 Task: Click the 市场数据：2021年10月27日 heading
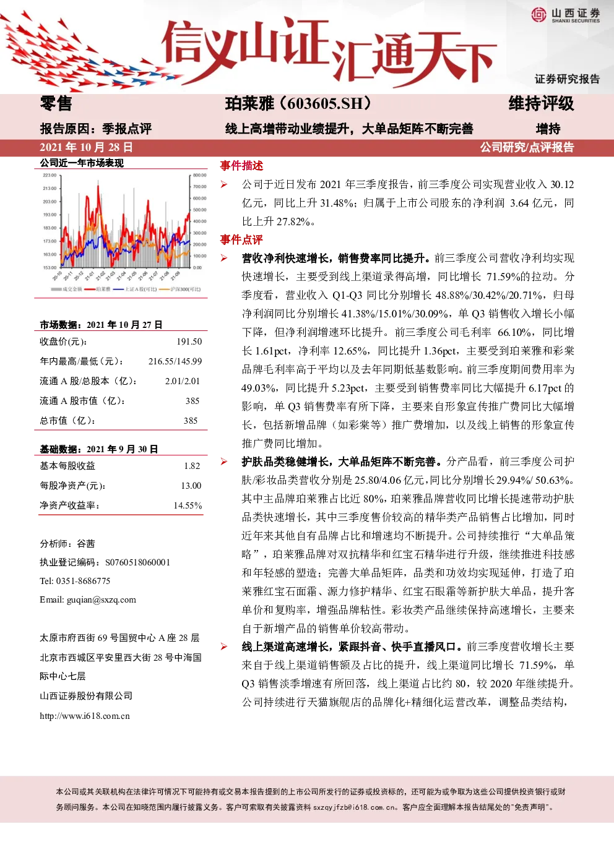102,325
